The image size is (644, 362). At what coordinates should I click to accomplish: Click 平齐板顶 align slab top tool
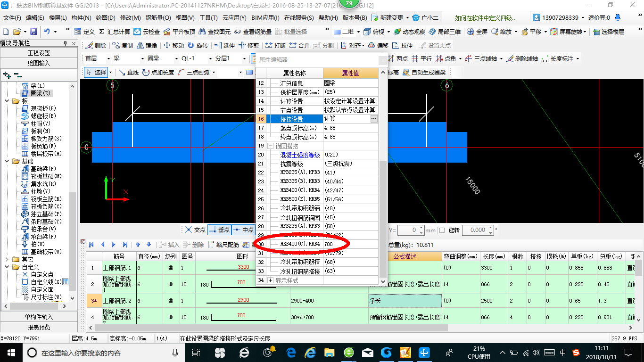[179, 32]
